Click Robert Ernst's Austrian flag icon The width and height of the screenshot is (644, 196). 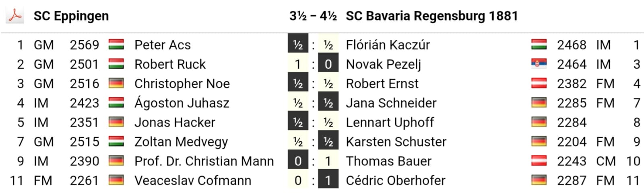(539, 83)
